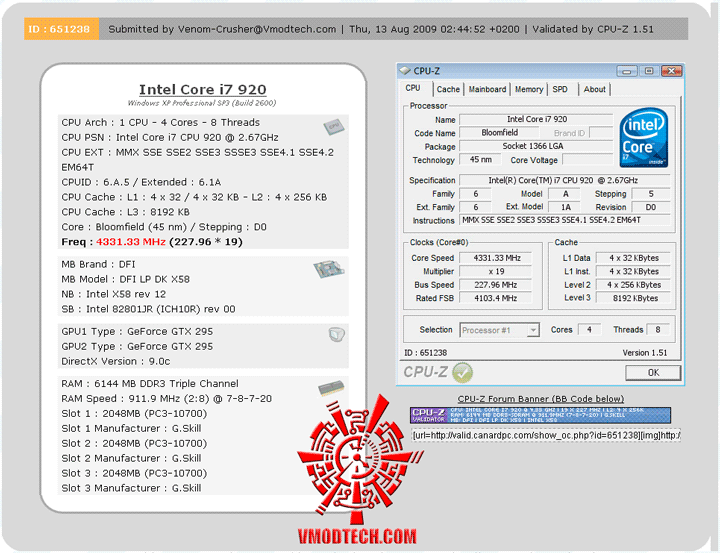Click the GPU monitor icon beside GPU1 Type
This screenshot has width=720, height=553.
coord(337,334)
